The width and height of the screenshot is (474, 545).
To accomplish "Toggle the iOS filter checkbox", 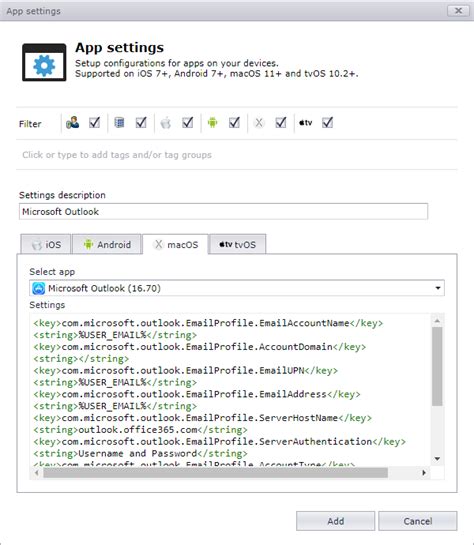I will (188, 122).
